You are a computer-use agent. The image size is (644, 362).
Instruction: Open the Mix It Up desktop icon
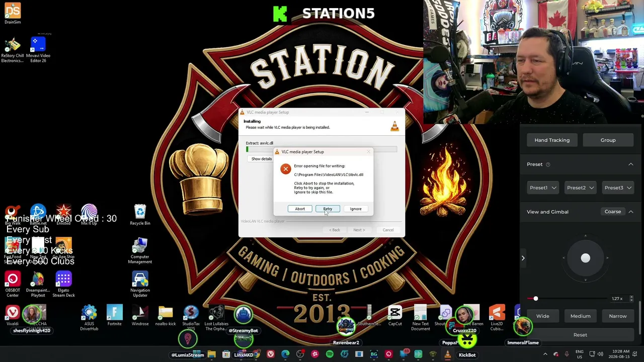89,215
